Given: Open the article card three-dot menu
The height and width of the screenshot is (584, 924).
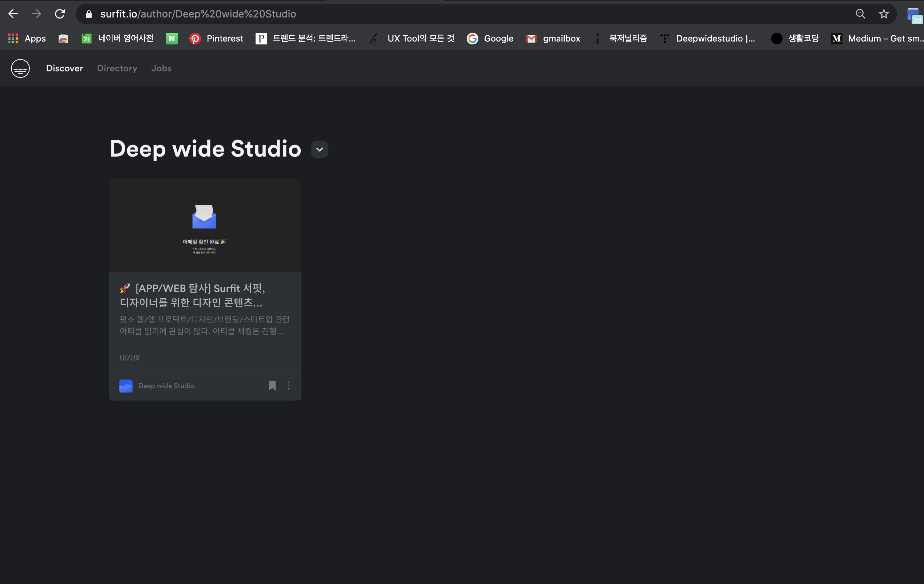Looking at the screenshot, I should (x=289, y=386).
